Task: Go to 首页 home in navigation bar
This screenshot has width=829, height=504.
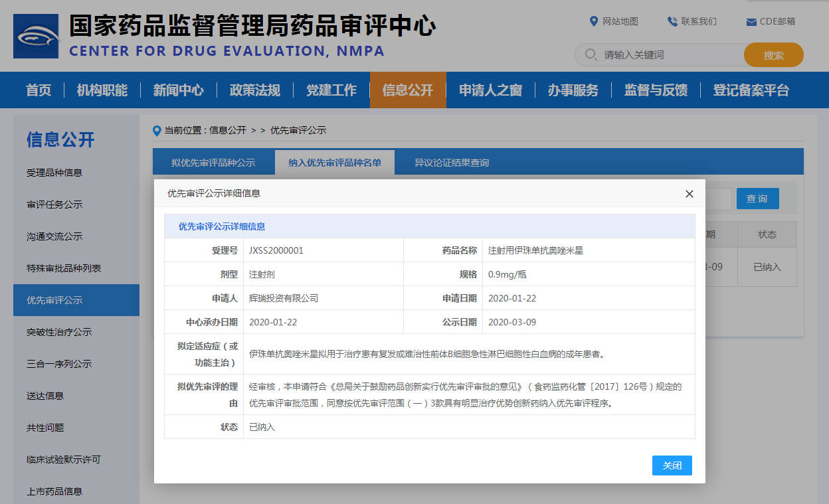Action: coord(39,90)
